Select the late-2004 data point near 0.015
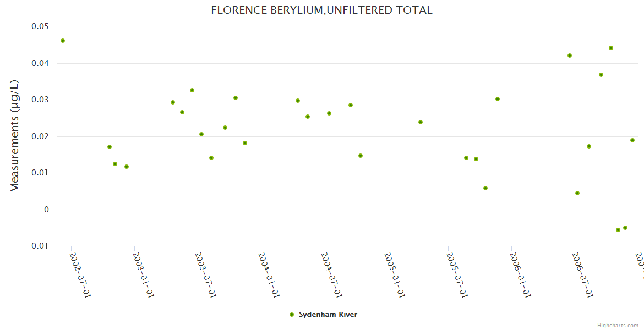 click(x=361, y=156)
